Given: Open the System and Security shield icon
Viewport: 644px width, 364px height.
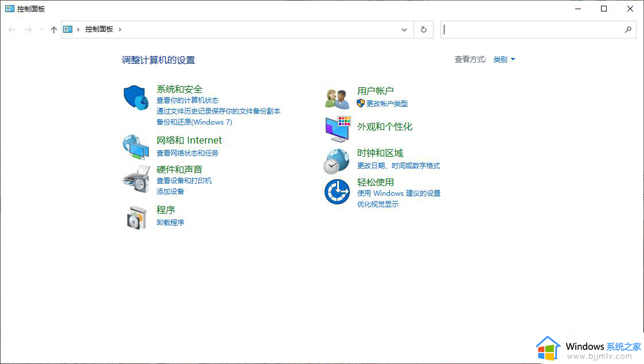Looking at the screenshot, I should (x=136, y=98).
